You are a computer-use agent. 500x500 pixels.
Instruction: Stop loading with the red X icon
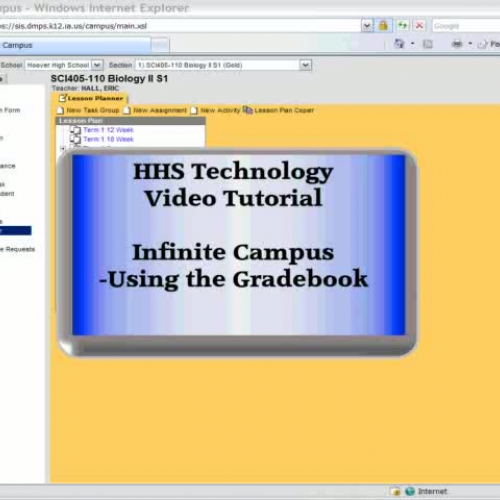click(x=420, y=25)
